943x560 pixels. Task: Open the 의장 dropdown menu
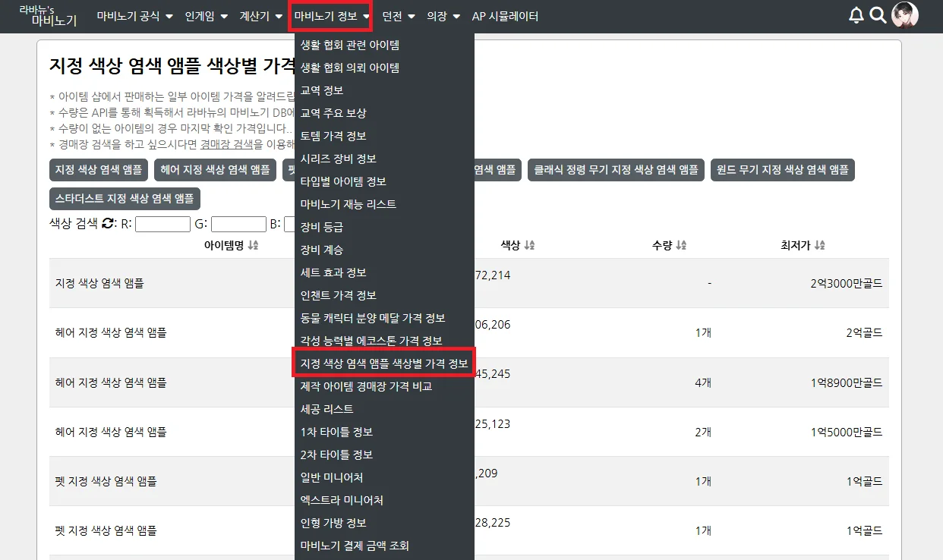(x=443, y=16)
